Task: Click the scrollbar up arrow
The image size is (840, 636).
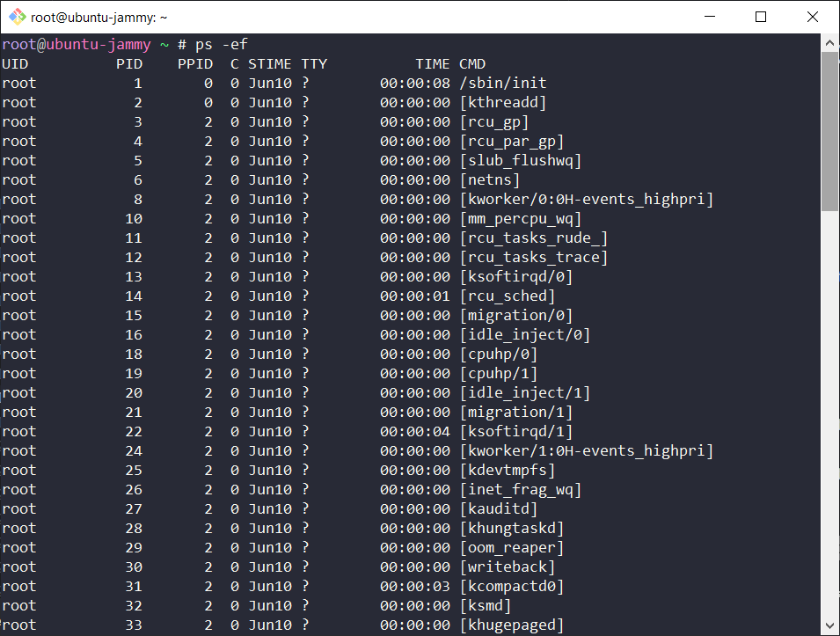Action: (829, 41)
